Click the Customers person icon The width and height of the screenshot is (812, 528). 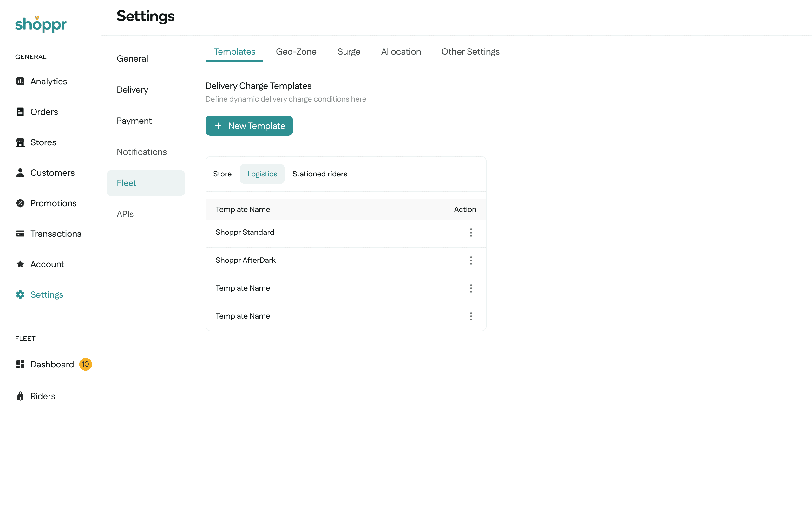click(x=20, y=173)
